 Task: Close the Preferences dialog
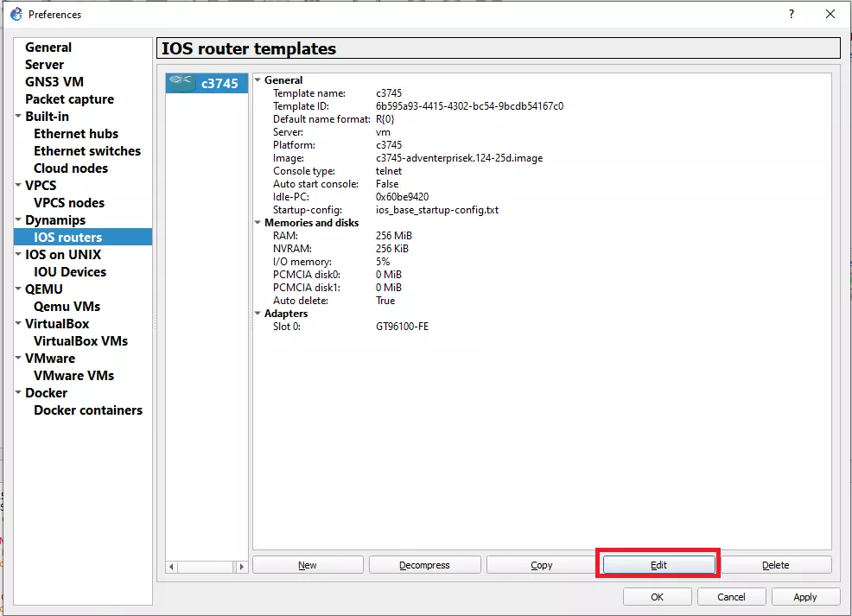click(x=830, y=14)
